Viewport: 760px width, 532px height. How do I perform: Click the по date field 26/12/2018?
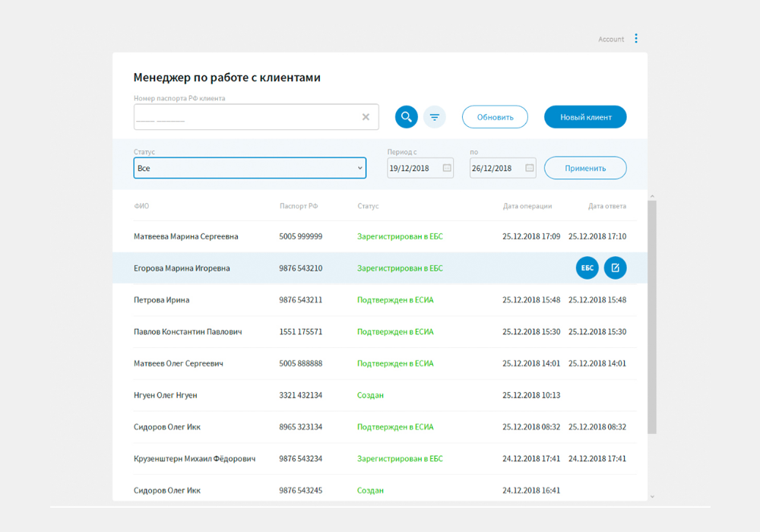502,168
